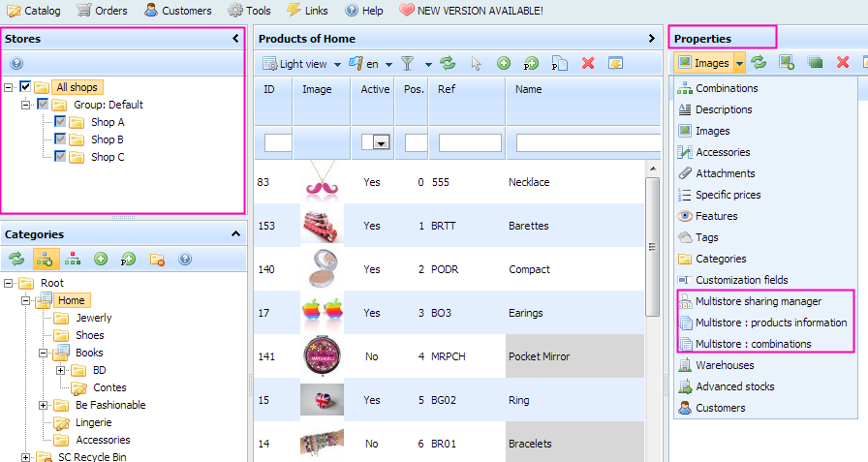868x462 pixels.
Task: Click the Pocket Mirror product thumbnail
Action: click(322, 355)
